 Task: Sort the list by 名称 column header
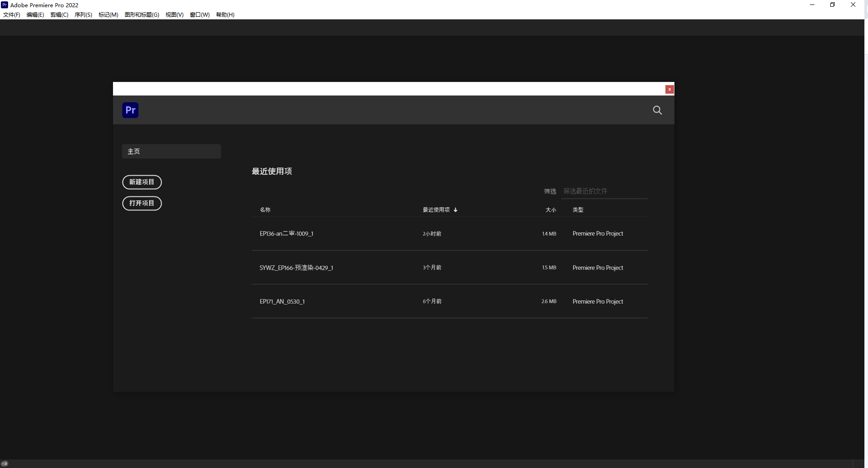tap(265, 210)
